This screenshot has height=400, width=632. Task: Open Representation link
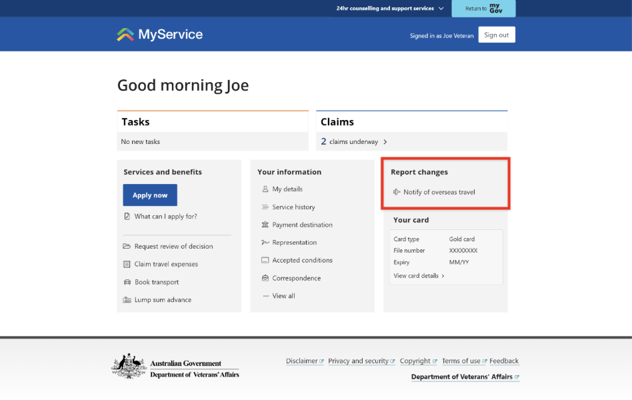click(x=294, y=242)
